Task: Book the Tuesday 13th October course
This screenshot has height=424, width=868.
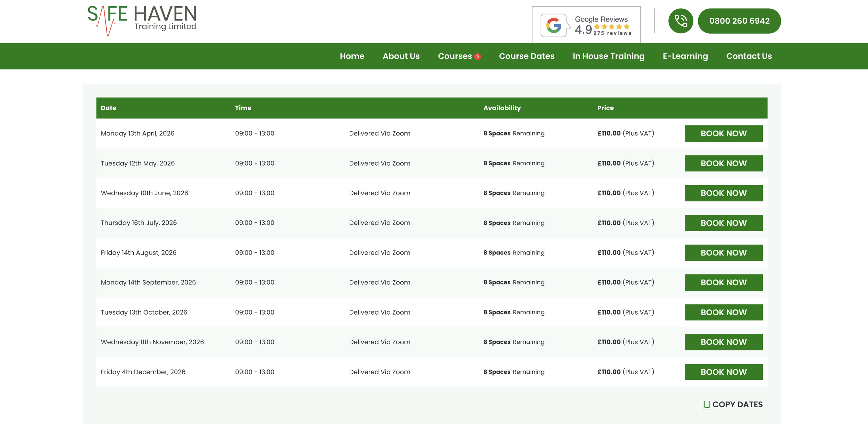Action: (723, 312)
